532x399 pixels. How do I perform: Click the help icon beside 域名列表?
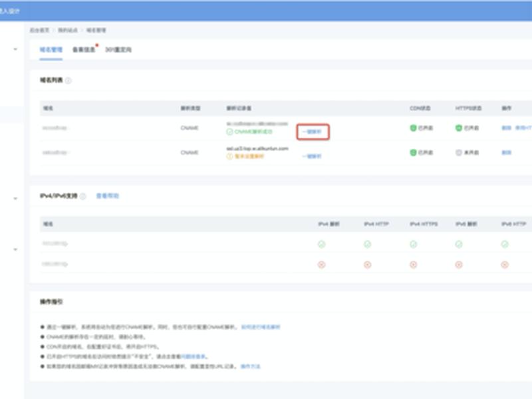(x=68, y=80)
